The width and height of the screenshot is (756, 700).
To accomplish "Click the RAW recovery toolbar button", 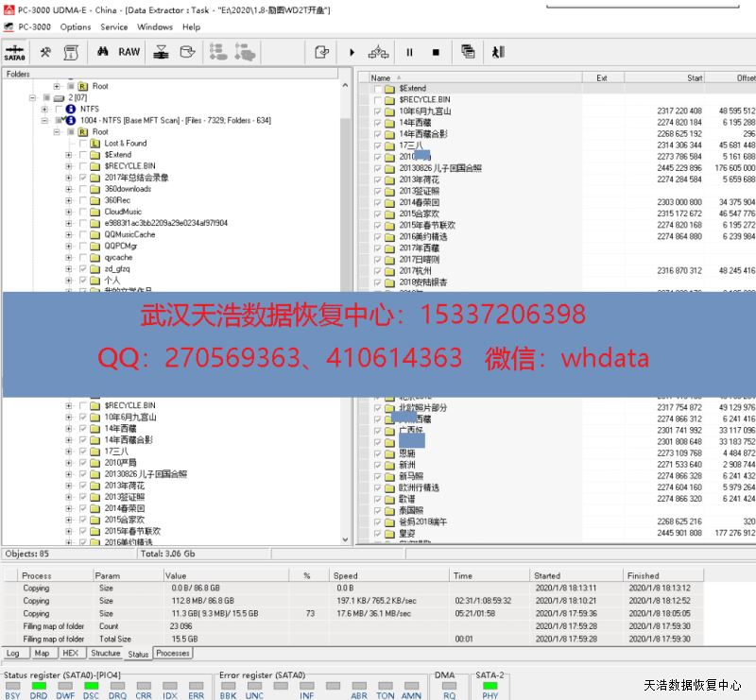I will (129, 52).
